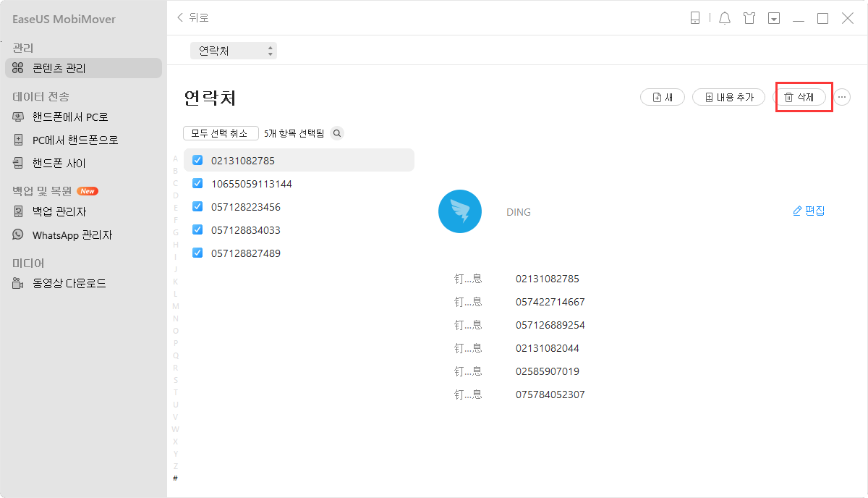Click the DING contact avatar
Viewport: 868px width, 498px height.
coord(460,211)
